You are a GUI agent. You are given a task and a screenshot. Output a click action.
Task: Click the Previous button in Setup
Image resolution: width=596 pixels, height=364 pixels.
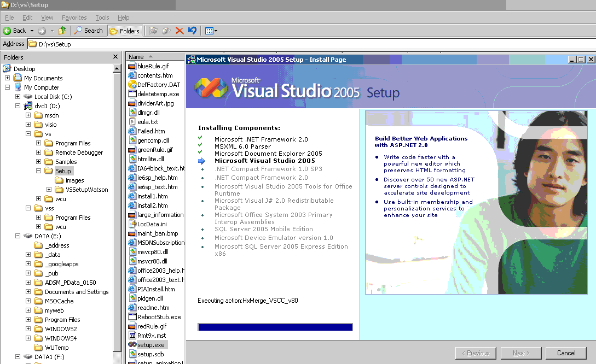pos(476,353)
